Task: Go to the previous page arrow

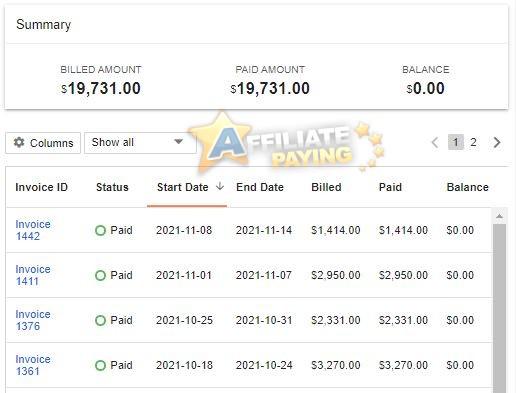Action: pyautogui.click(x=435, y=142)
